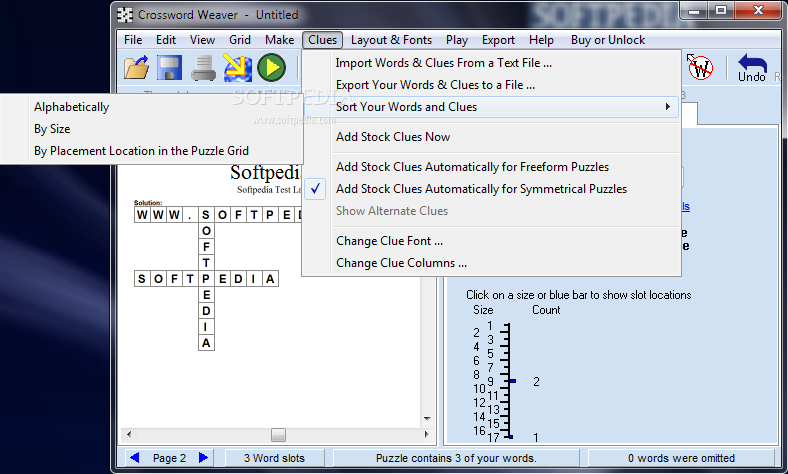The image size is (788, 474).
Task: Click the blue bar at size 9
Action: 513,381
